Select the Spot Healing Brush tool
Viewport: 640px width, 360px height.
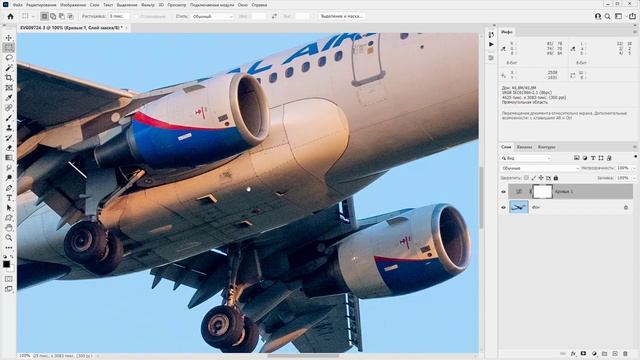9,107
